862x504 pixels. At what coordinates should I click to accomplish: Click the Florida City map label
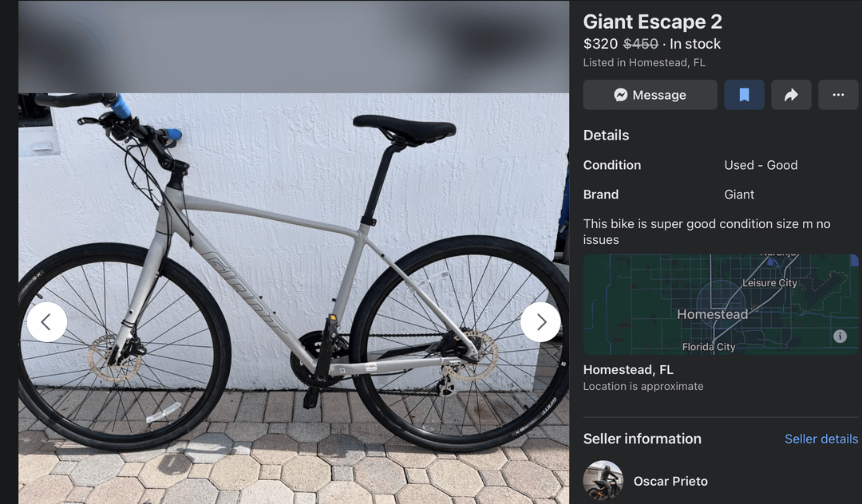(x=708, y=346)
